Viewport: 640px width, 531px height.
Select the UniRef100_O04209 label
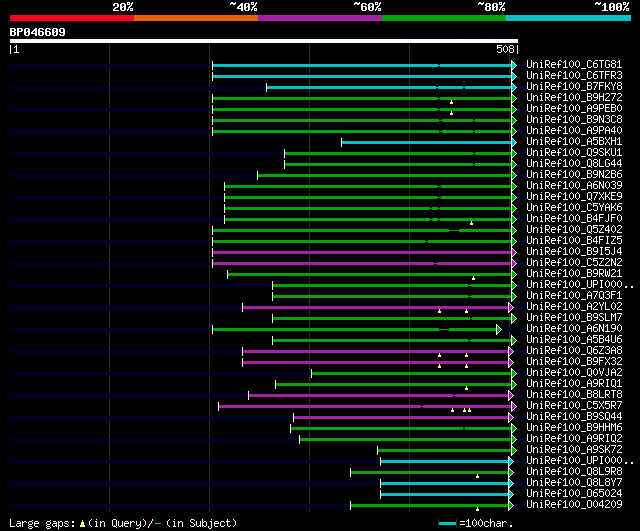[574, 505]
